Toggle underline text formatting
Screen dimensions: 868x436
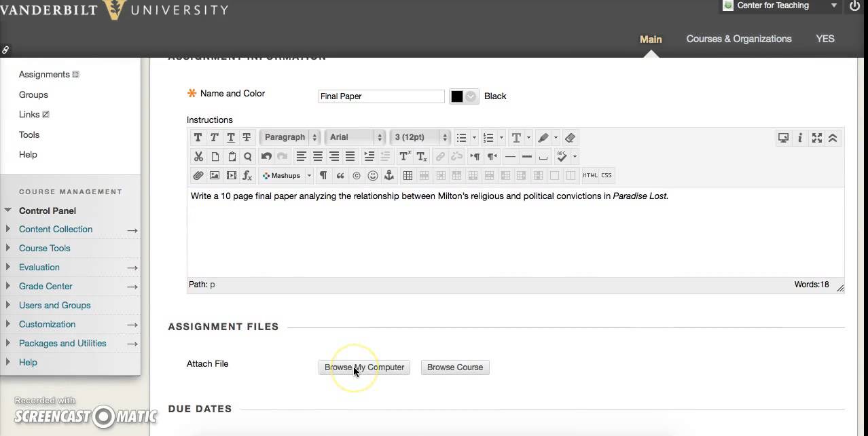[x=231, y=137]
